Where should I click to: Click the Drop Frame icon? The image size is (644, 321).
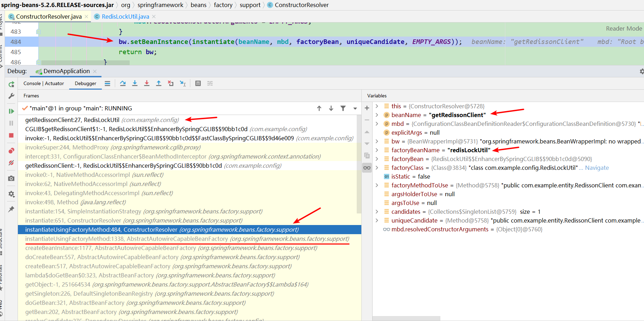click(171, 83)
